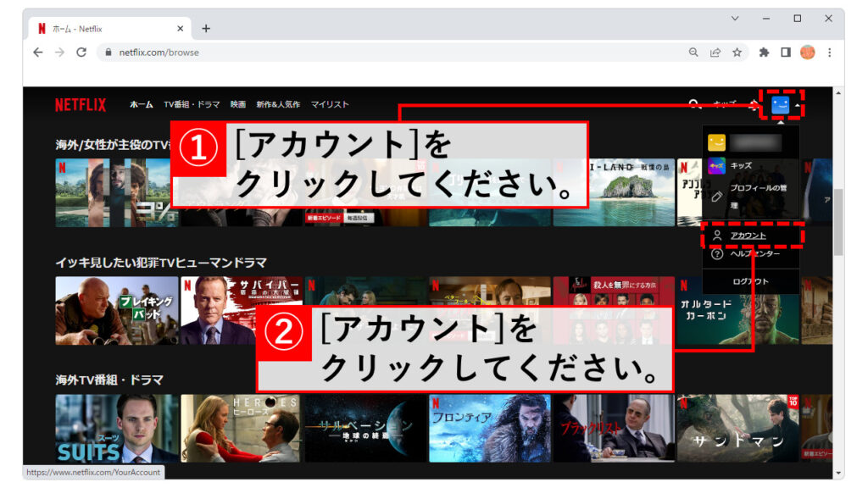Image resolution: width=868 pixels, height=488 pixels.
Task: Open マイリスト in the navigation bar
Action: (x=330, y=105)
